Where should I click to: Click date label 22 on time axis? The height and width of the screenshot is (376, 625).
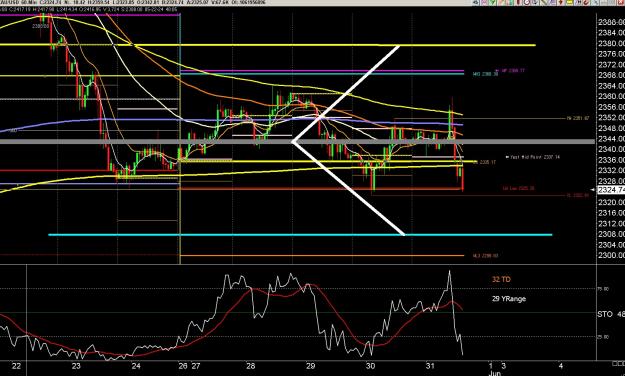coord(16,366)
